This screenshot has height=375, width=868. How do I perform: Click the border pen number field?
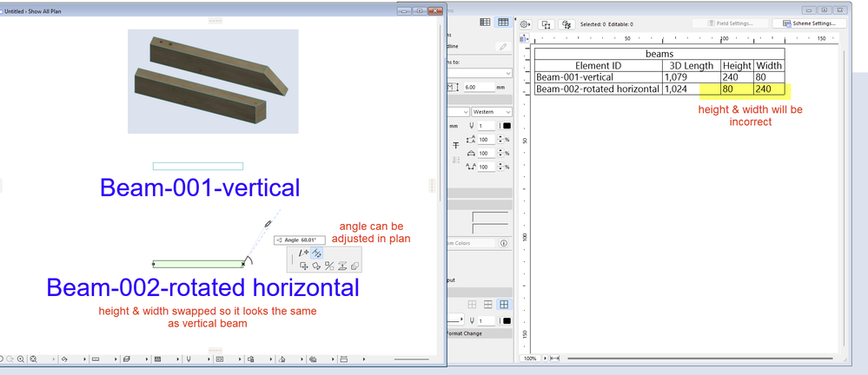[486, 321]
